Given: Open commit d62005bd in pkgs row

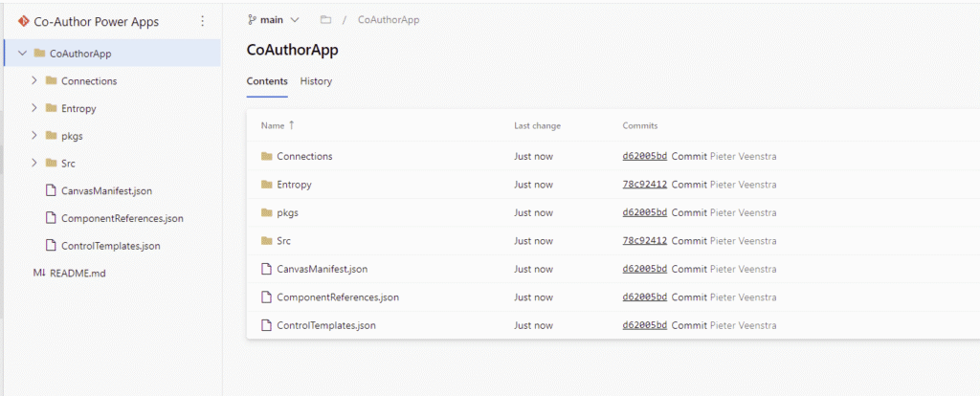Looking at the screenshot, I should 645,212.
